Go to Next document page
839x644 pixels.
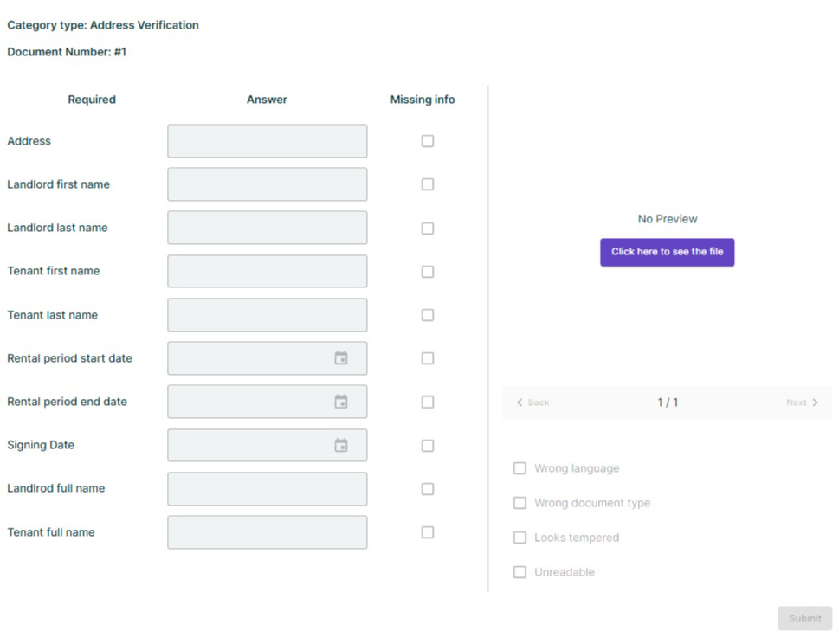(x=802, y=402)
